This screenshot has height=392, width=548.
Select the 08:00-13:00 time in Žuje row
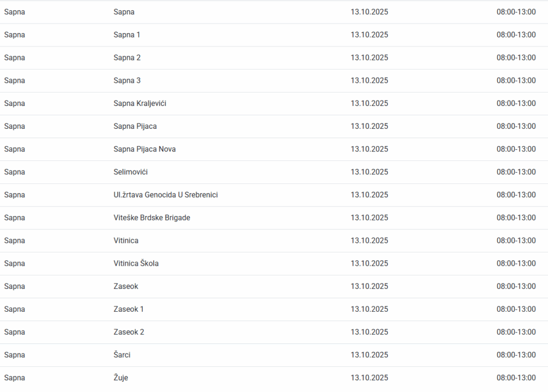(x=516, y=378)
